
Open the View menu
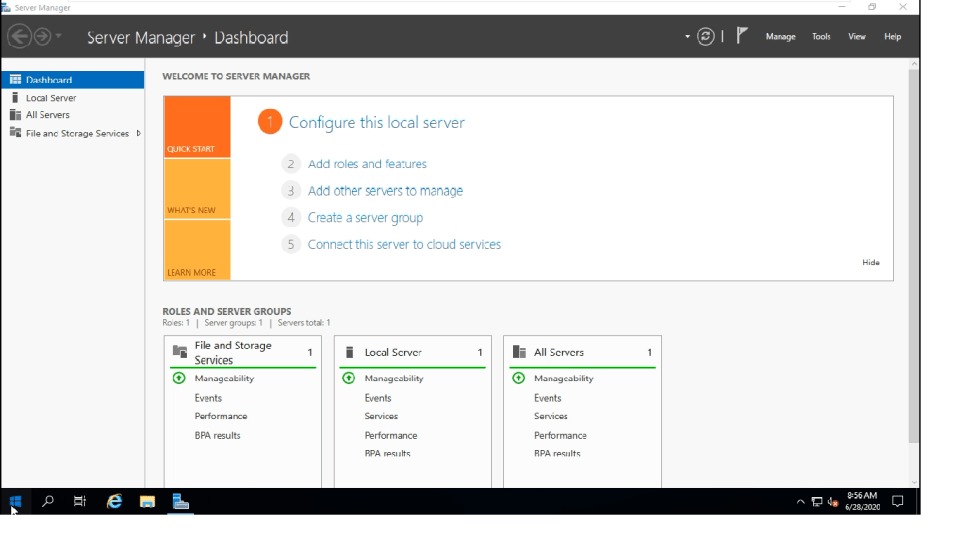tap(857, 37)
